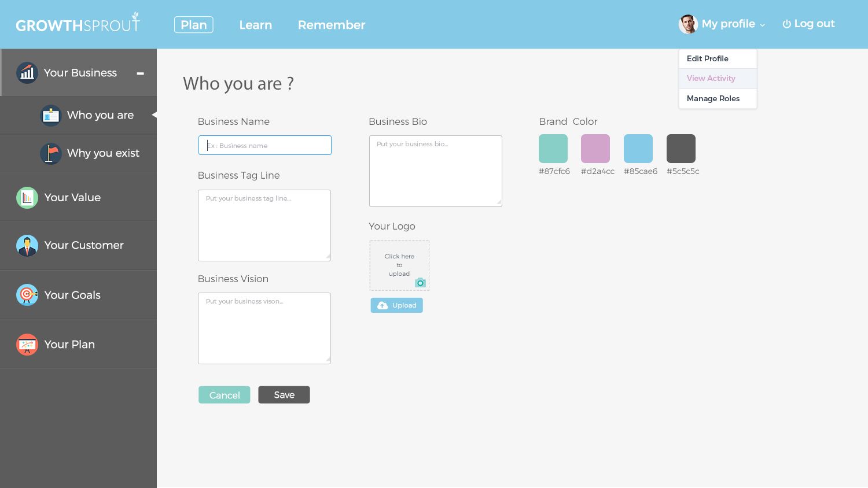868x488 pixels.
Task: Click the Your Customer person icon
Action: (27, 246)
